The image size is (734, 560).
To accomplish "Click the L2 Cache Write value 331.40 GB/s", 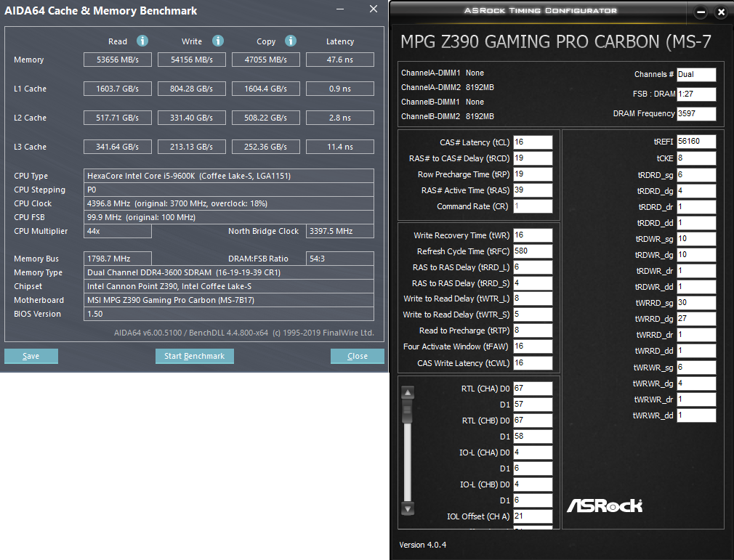I will click(191, 118).
